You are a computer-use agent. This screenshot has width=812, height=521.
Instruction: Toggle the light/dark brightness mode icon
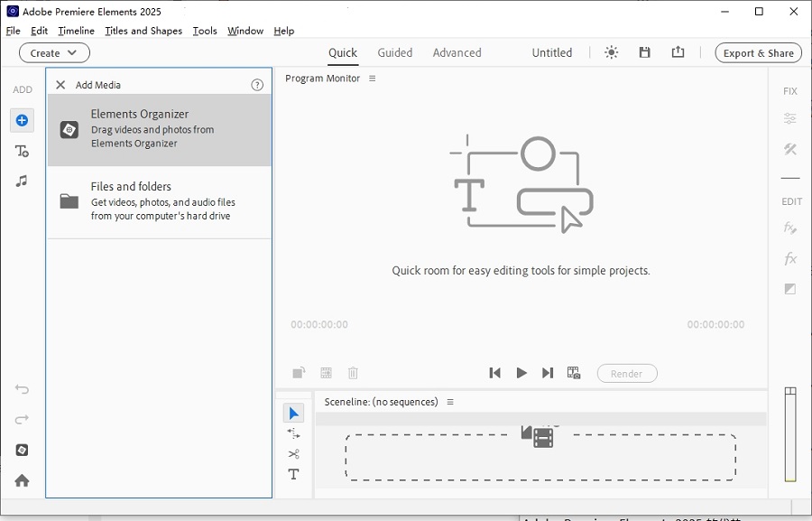coord(612,52)
